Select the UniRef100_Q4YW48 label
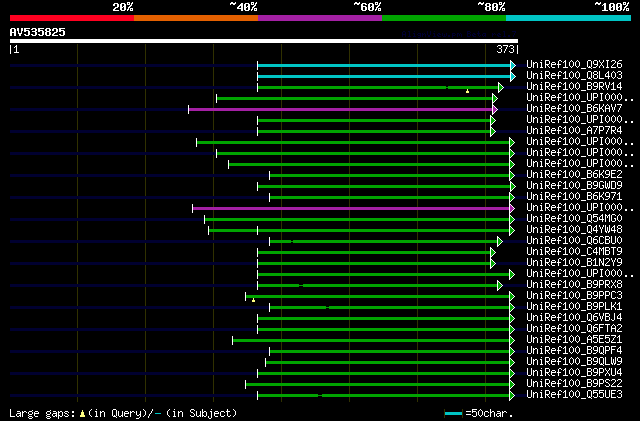 (574, 229)
